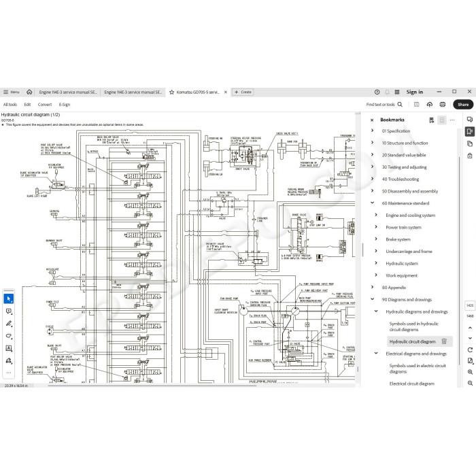This screenshot has width=476, height=476.
Task: Collapse 90 Diagrams and drawings bookmark
Action: click(373, 299)
